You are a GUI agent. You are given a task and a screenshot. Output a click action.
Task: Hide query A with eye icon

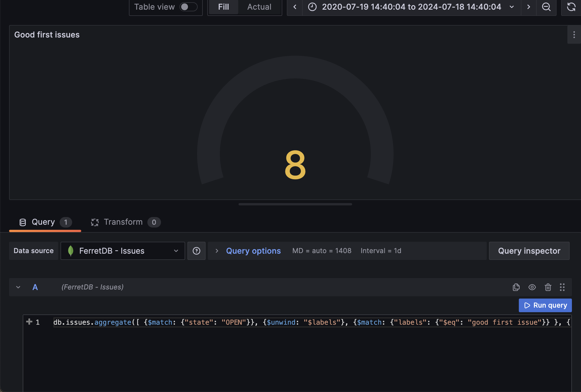(532, 287)
